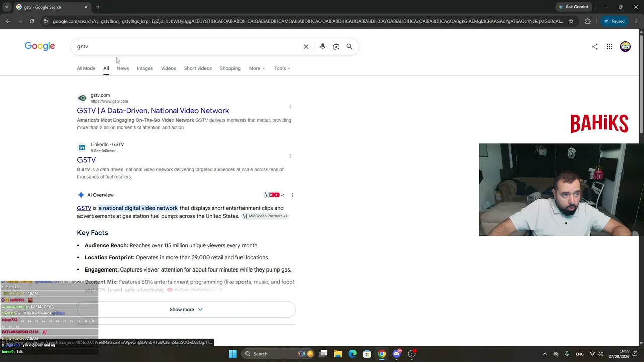Viewport: 644px width, 362px height.
Task: Select the All results tab
Action: tap(106, 68)
